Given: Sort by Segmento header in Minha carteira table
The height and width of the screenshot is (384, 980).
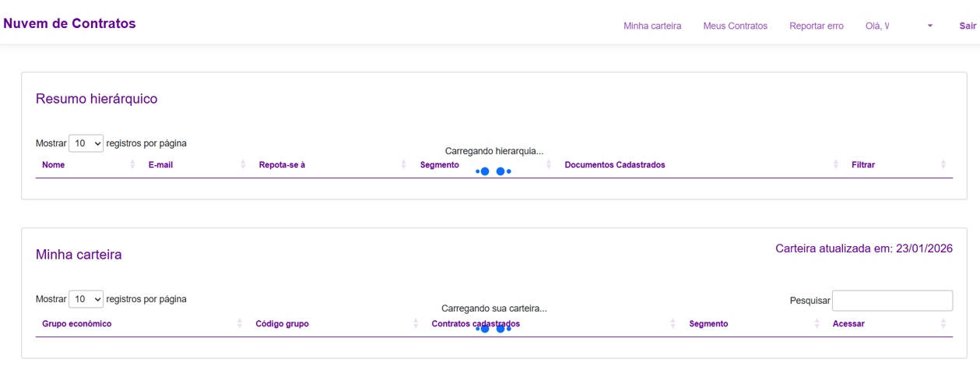Looking at the screenshot, I should point(708,324).
